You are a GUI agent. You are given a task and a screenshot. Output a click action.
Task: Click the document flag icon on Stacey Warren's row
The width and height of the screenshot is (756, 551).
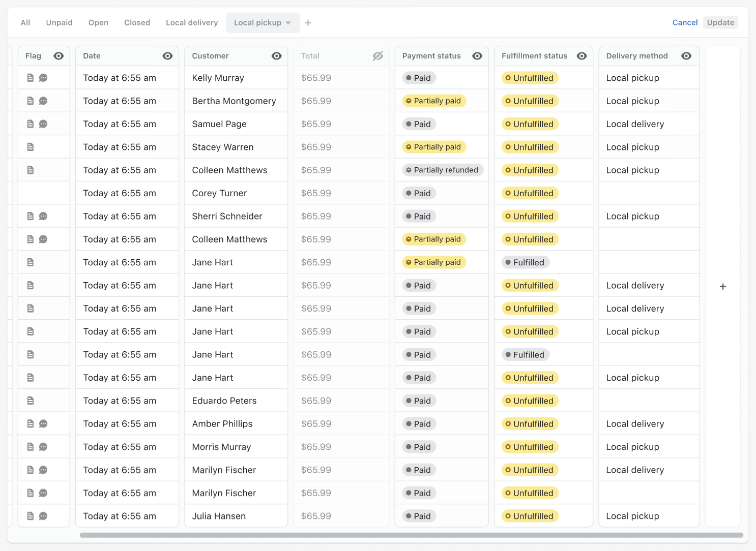point(31,146)
